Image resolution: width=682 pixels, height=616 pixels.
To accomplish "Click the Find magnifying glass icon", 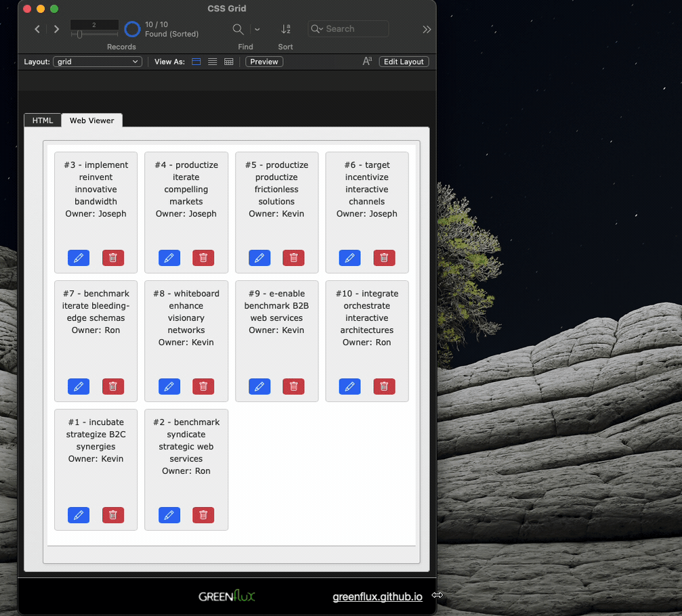I will tap(238, 29).
